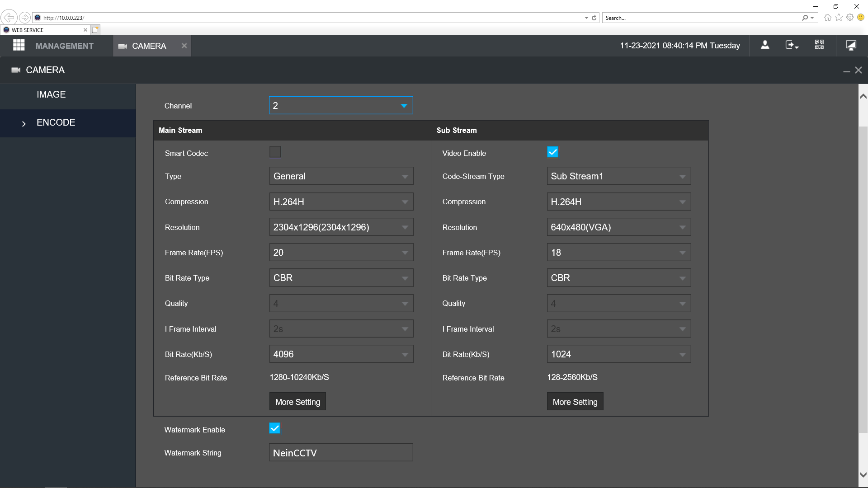Click the browser forward arrow
This screenshot has width=868, height=488.
pos(25,18)
